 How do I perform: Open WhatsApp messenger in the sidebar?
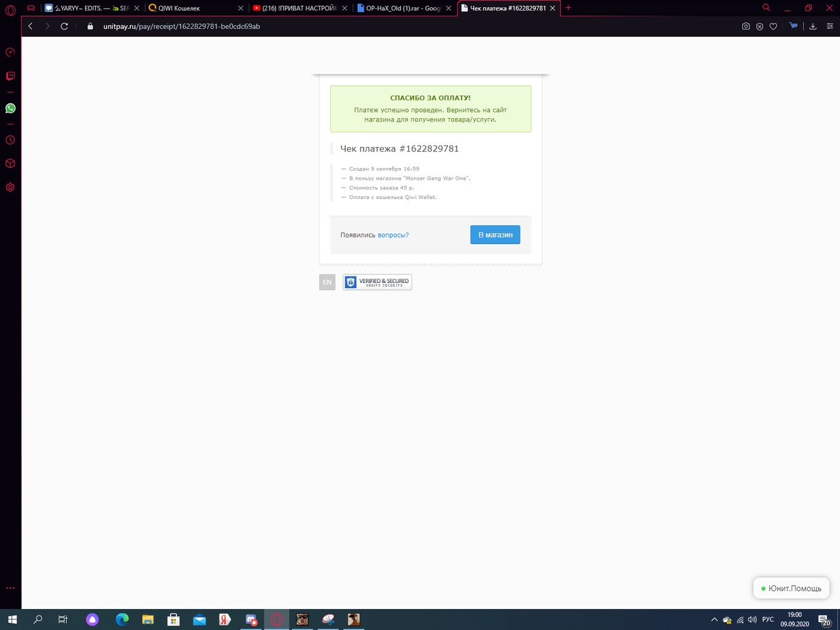click(x=10, y=108)
